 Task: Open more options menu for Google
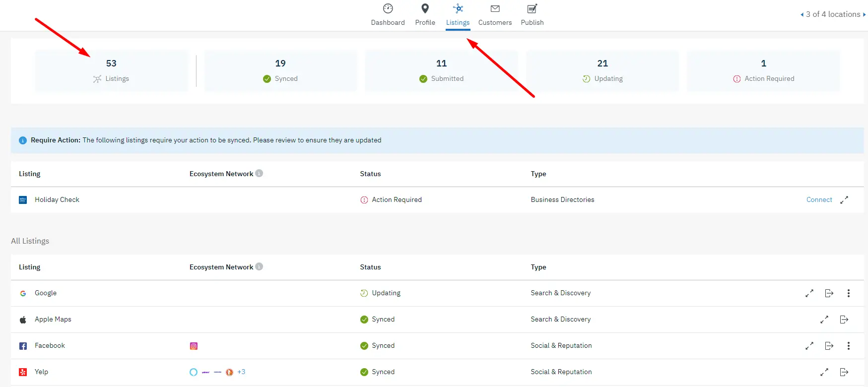click(x=849, y=293)
